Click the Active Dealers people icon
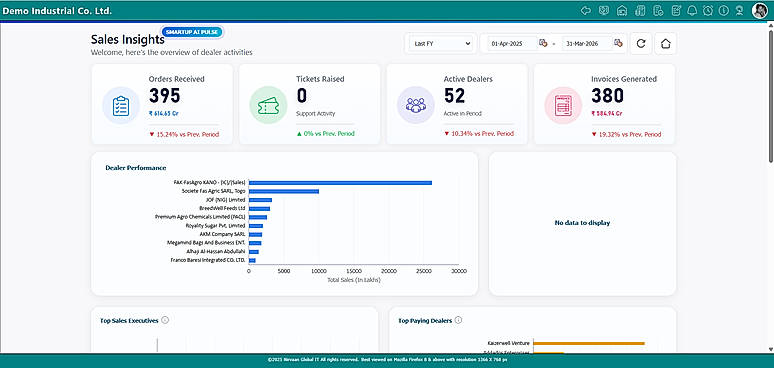The width and height of the screenshot is (774, 368). tap(416, 105)
